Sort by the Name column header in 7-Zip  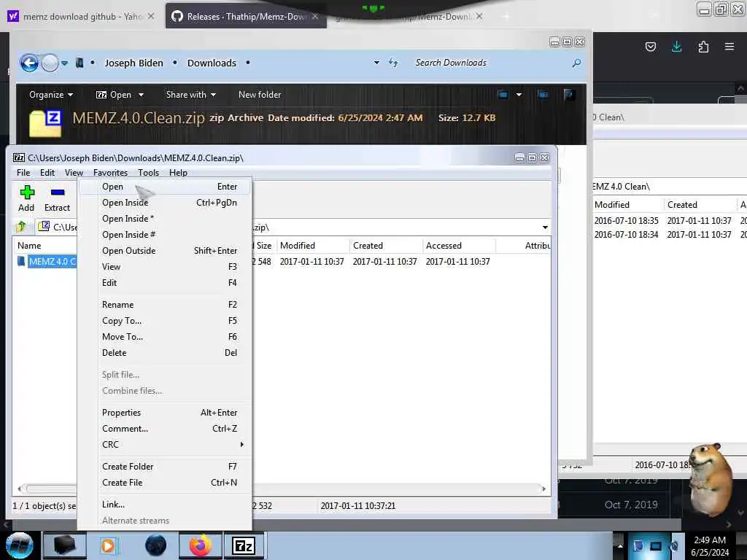click(45, 245)
